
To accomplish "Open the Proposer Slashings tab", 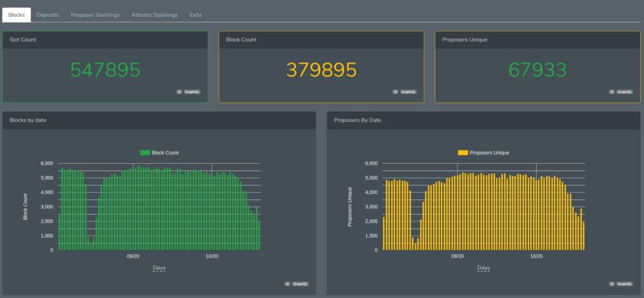I will tap(95, 15).
